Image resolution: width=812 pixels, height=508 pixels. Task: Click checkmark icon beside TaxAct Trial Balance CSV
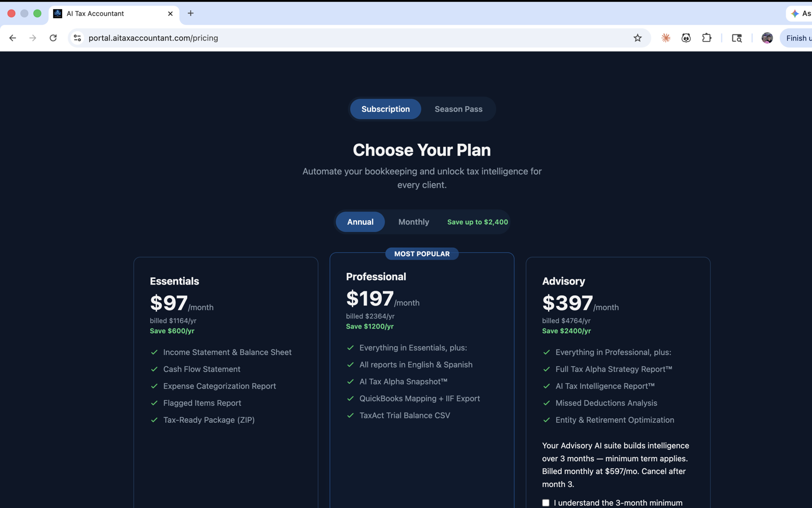pyautogui.click(x=350, y=415)
